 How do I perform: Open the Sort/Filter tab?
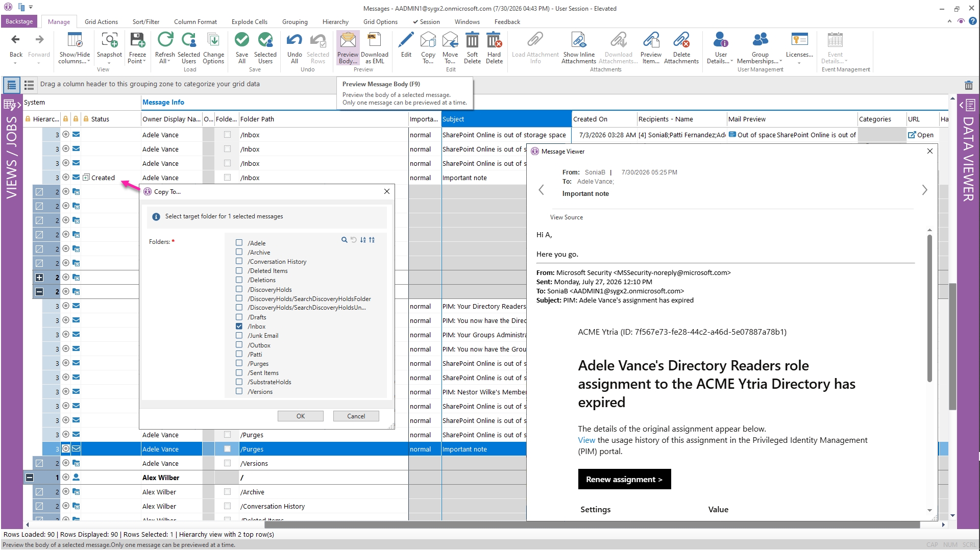[x=146, y=22]
